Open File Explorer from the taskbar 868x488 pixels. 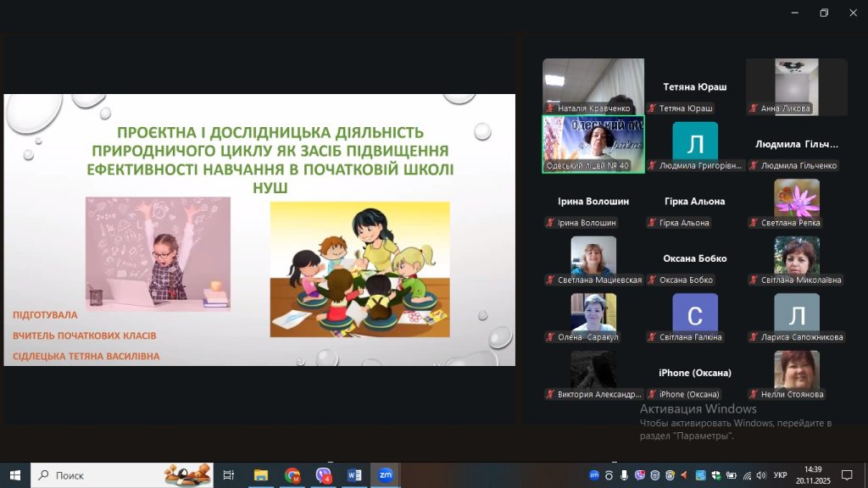[261, 475]
